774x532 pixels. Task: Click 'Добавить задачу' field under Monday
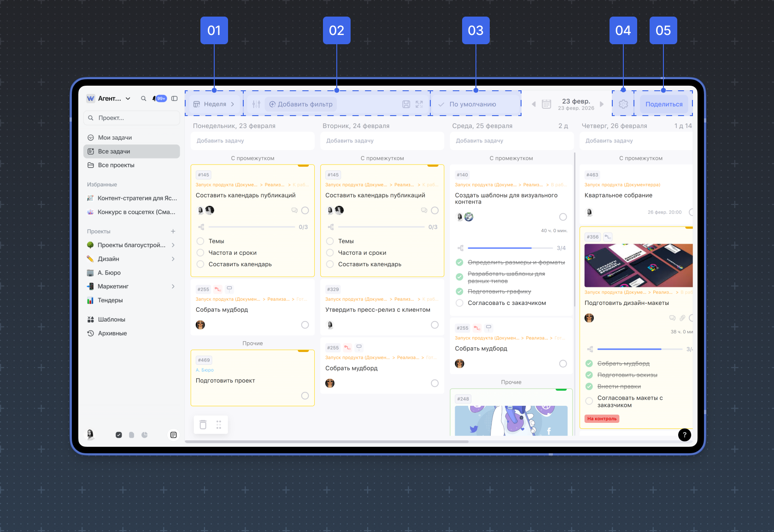(252, 141)
